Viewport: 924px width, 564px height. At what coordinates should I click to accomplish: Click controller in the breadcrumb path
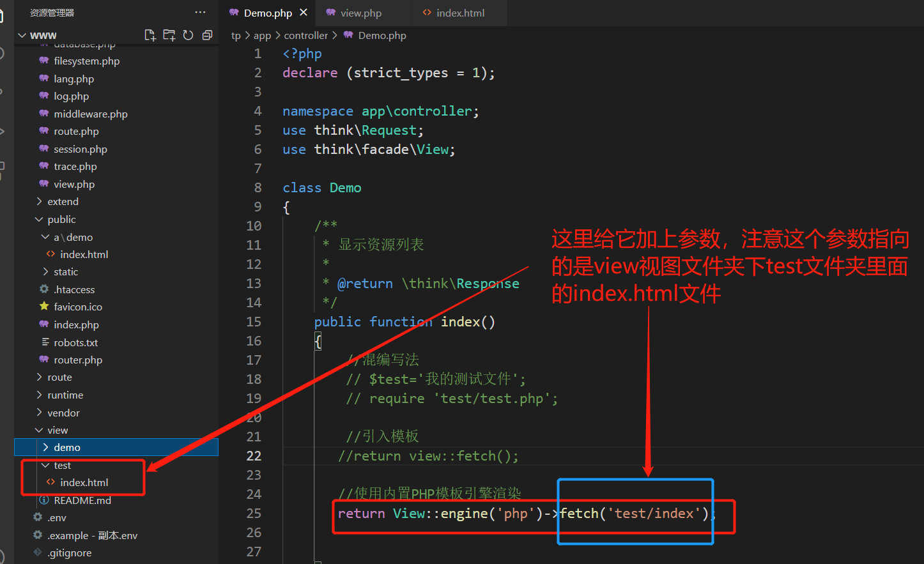306,35
